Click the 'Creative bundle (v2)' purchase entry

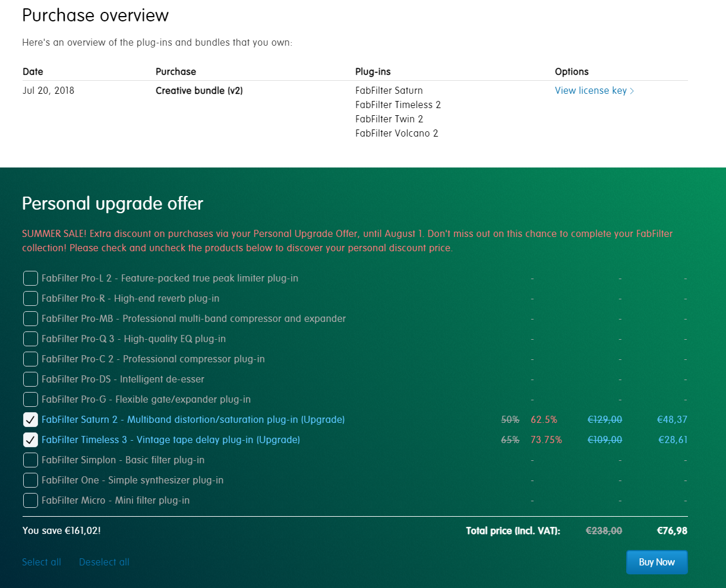pos(199,90)
